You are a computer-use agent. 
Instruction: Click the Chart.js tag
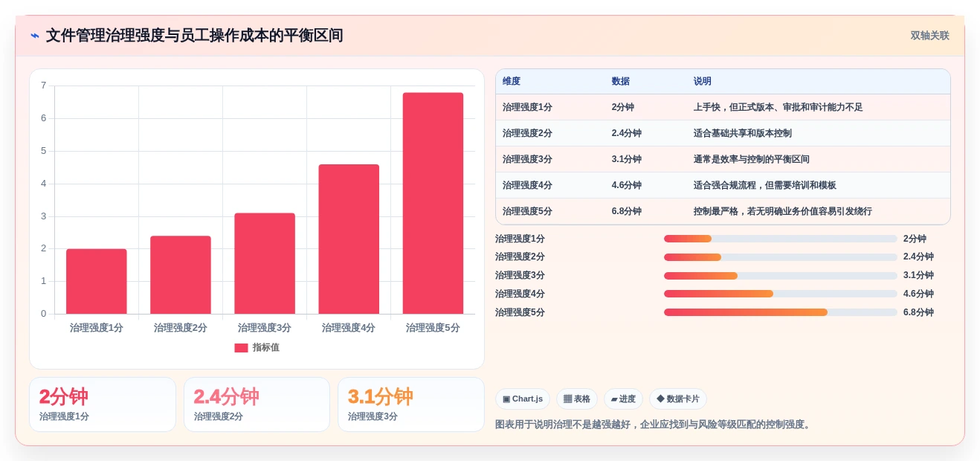click(x=523, y=399)
